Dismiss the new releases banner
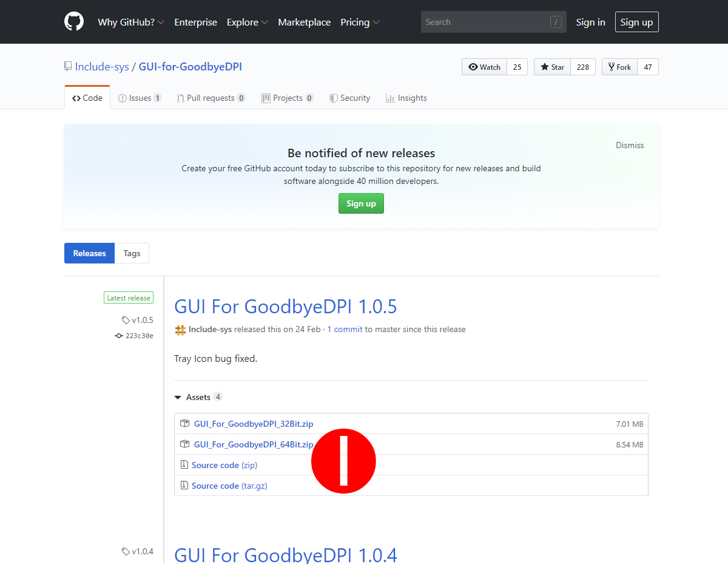Screen dimensions: 728x564 [630, 145]
